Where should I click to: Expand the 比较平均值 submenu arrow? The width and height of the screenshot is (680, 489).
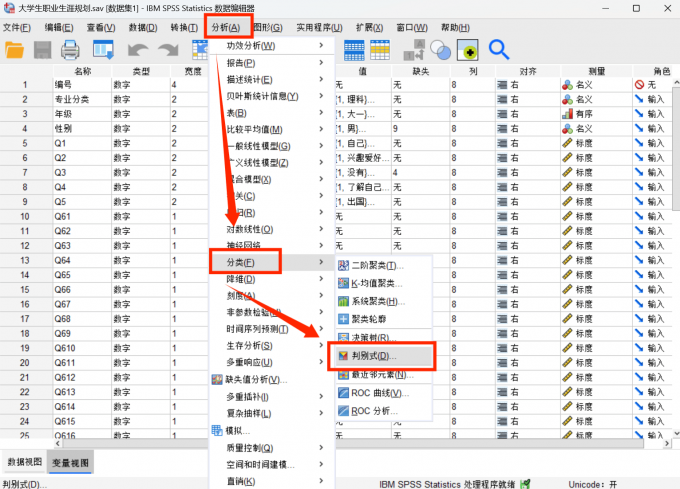(x=321, y=129)
